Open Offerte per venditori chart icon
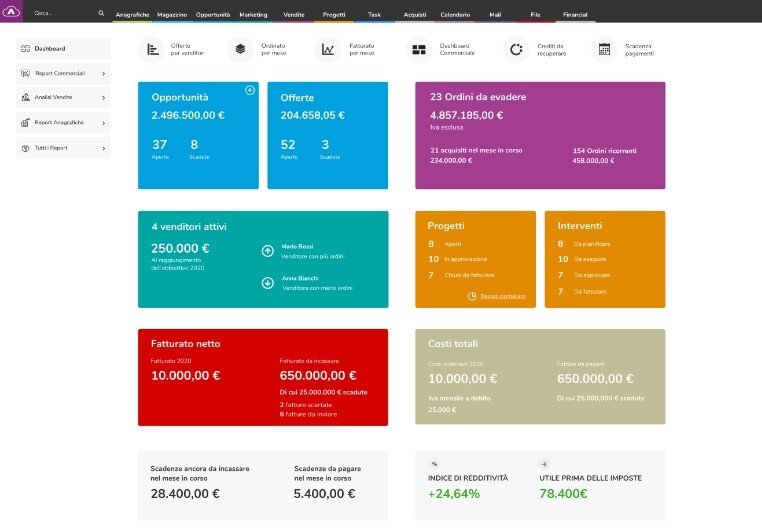 pyautogui.click(x=152, y=49)
